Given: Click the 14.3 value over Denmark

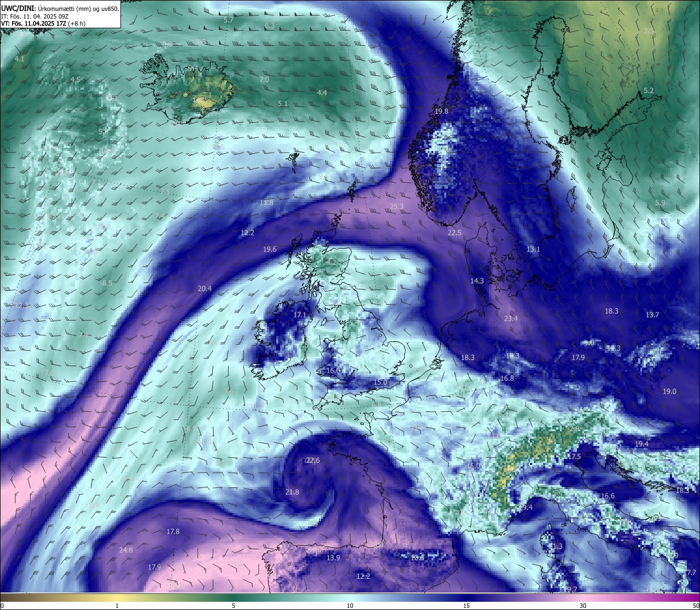Looking at the screenshot, I should click(477, 281).
